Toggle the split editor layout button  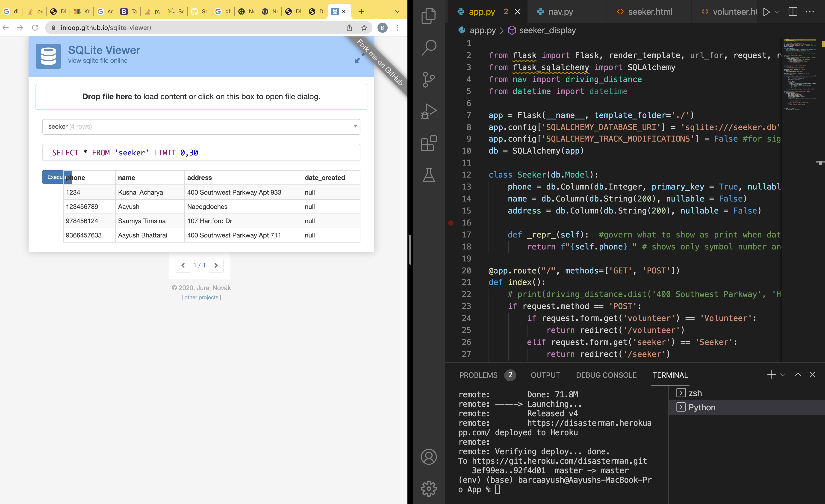793,12
